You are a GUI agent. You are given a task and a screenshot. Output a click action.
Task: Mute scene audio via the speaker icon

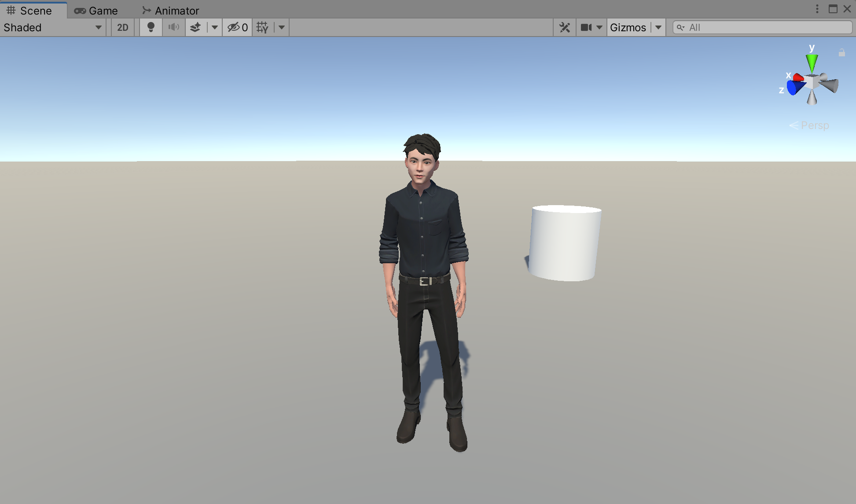pyautogui.click(x=174, y=27)
